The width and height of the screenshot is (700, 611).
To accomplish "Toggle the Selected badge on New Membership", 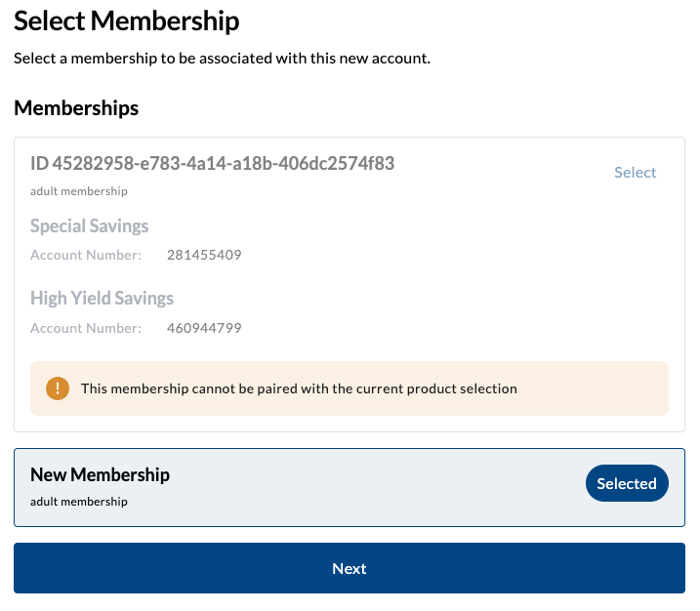I will point(626,484).
